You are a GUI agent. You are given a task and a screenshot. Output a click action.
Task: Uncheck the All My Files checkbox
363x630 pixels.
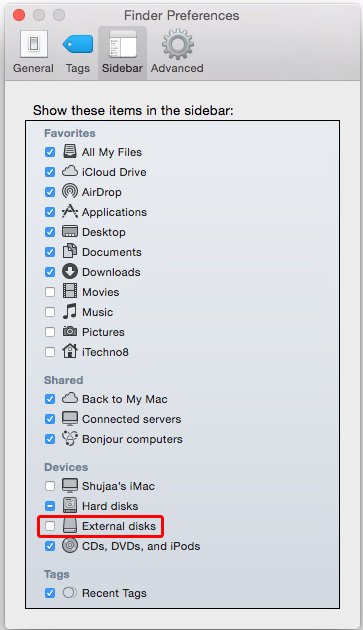pyautogui.click(x=50, y=152)
